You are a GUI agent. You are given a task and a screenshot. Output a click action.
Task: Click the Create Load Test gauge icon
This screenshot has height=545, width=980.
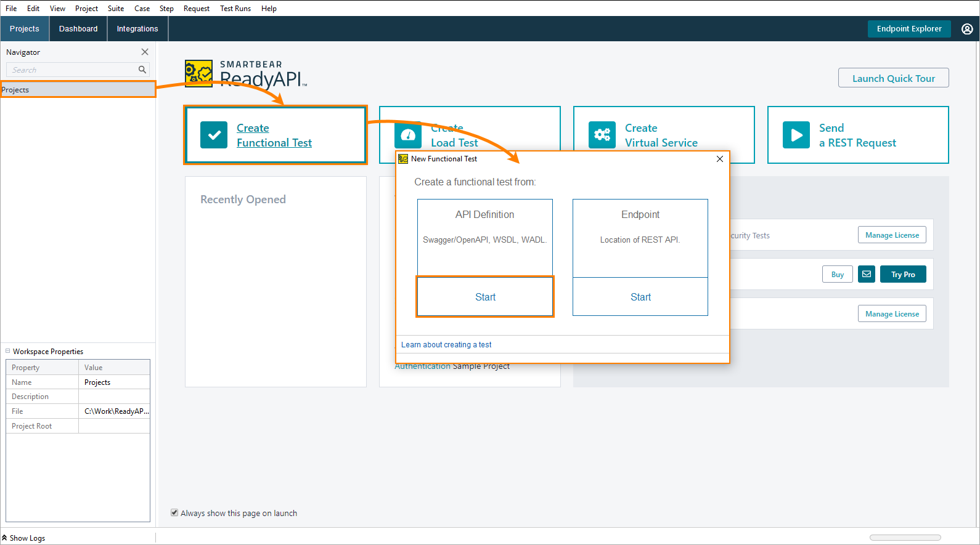pos(408,135)
